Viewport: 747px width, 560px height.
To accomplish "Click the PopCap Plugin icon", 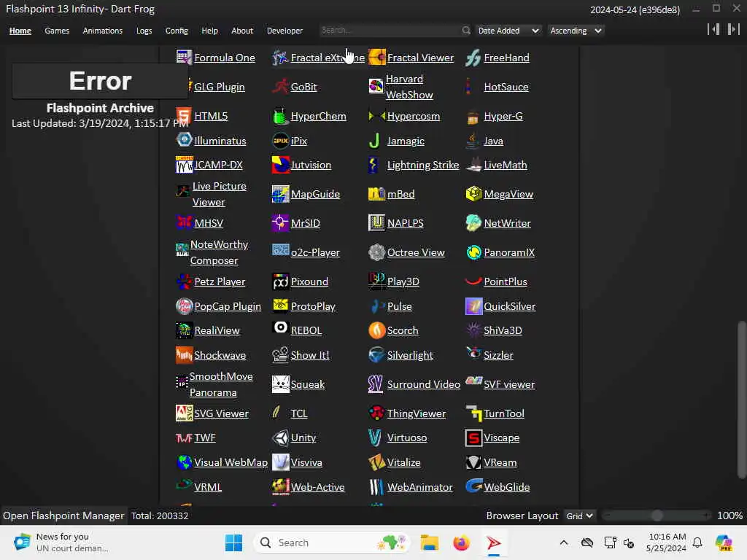I will tap(184, 306).
